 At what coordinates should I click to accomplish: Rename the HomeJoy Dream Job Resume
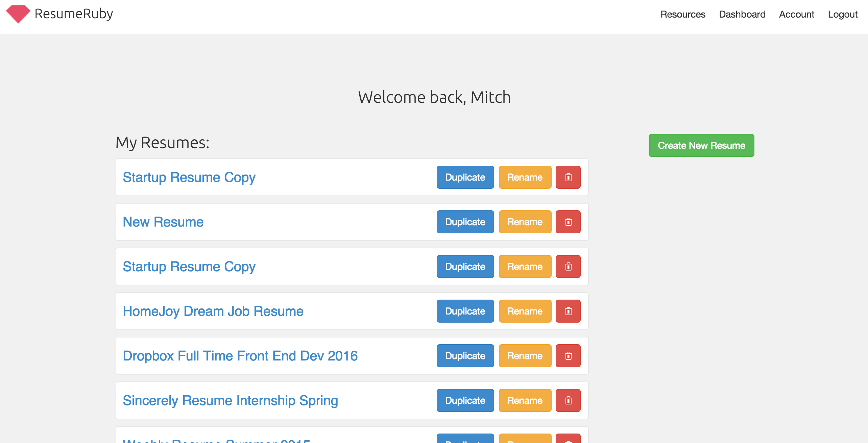pos(525,311)
